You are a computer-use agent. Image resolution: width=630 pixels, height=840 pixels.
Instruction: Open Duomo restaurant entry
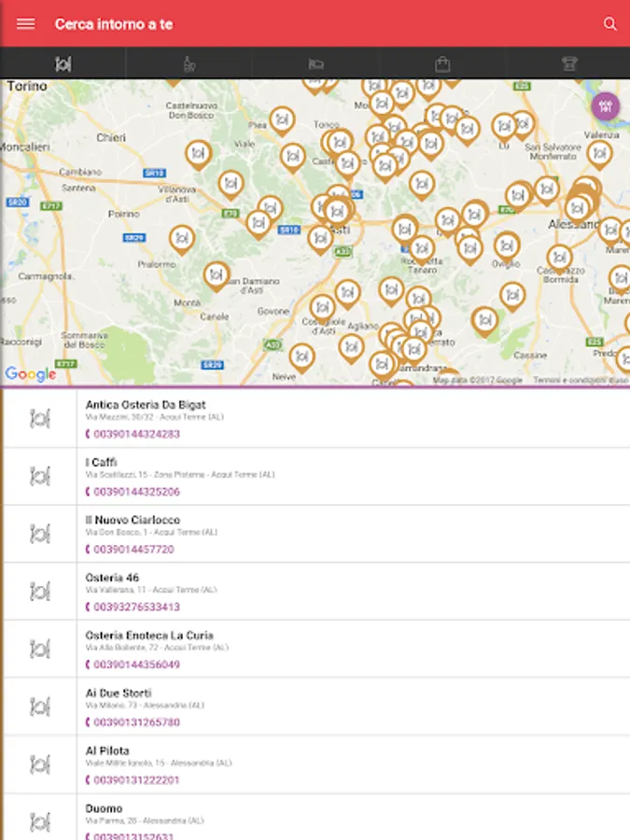click(x=316, y=817)
